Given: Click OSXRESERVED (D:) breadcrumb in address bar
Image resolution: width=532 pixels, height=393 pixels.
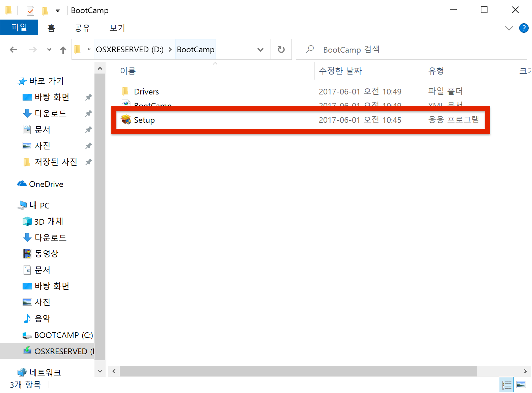Looking at the screenshot, I should tap(130, 50).
